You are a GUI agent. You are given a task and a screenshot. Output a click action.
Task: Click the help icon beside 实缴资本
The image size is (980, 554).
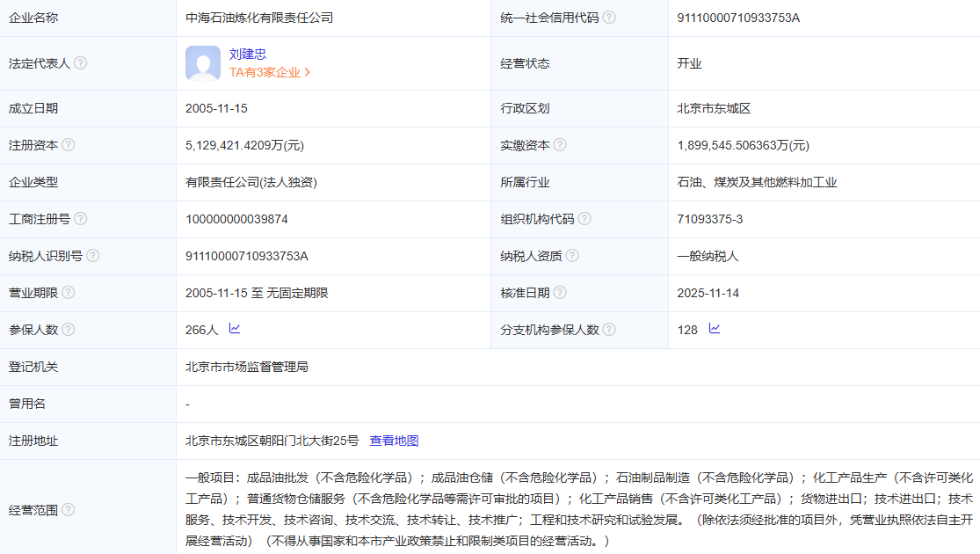[561, 145]
